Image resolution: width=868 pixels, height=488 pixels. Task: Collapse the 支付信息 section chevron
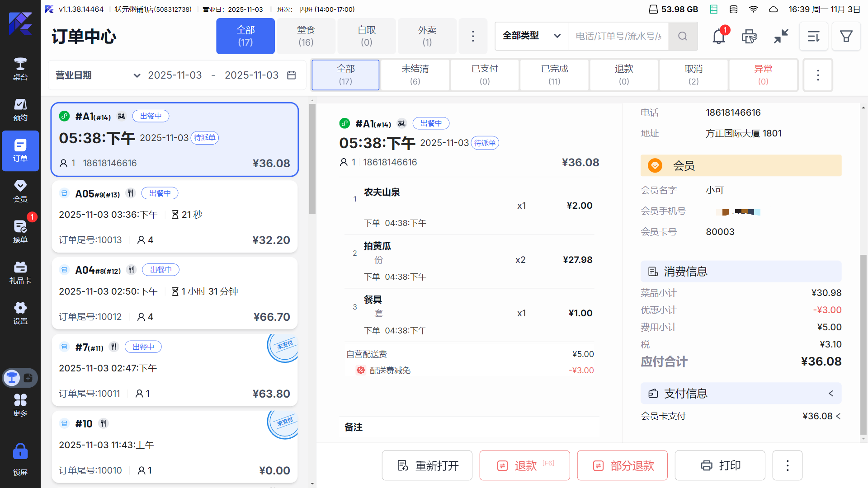(x=830, y=394)
